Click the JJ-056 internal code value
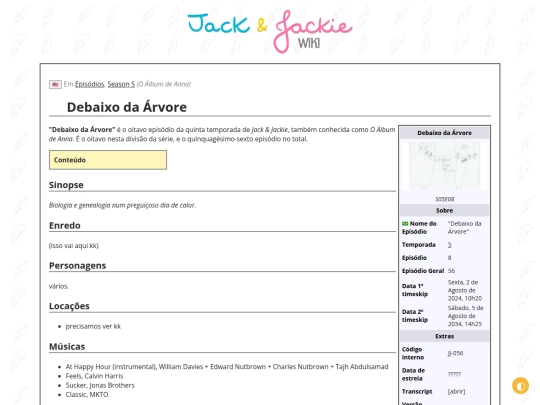The width and height of the screenshot is (540, 405). (455, 353)
